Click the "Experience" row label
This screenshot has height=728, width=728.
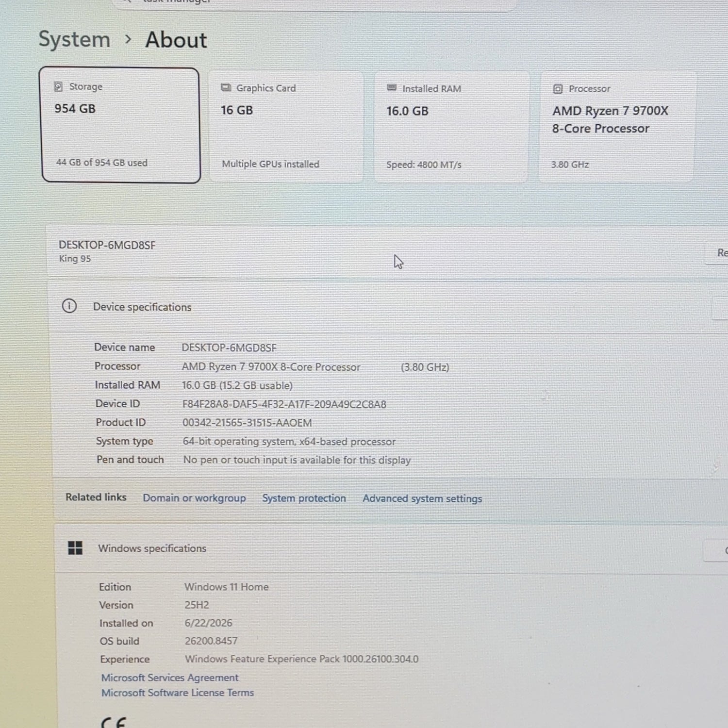(x=125, y=659)
